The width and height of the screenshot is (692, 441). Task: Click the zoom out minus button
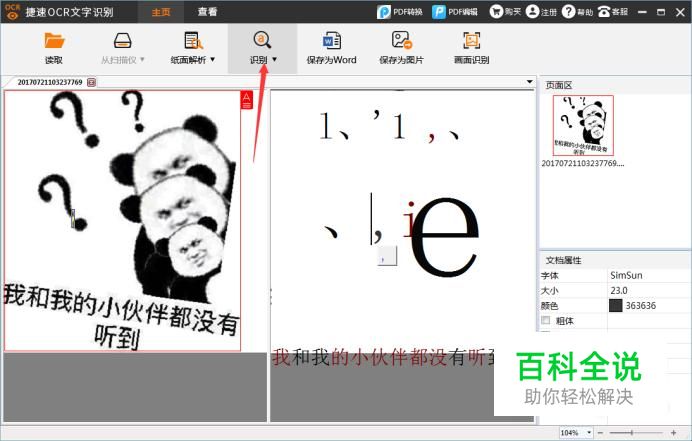click(x=601, y=433)
